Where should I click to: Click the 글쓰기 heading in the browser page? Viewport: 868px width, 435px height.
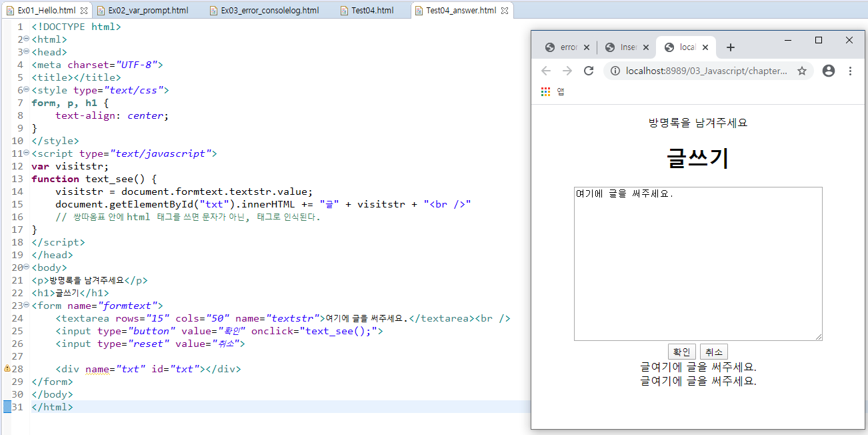pos(698,158)
